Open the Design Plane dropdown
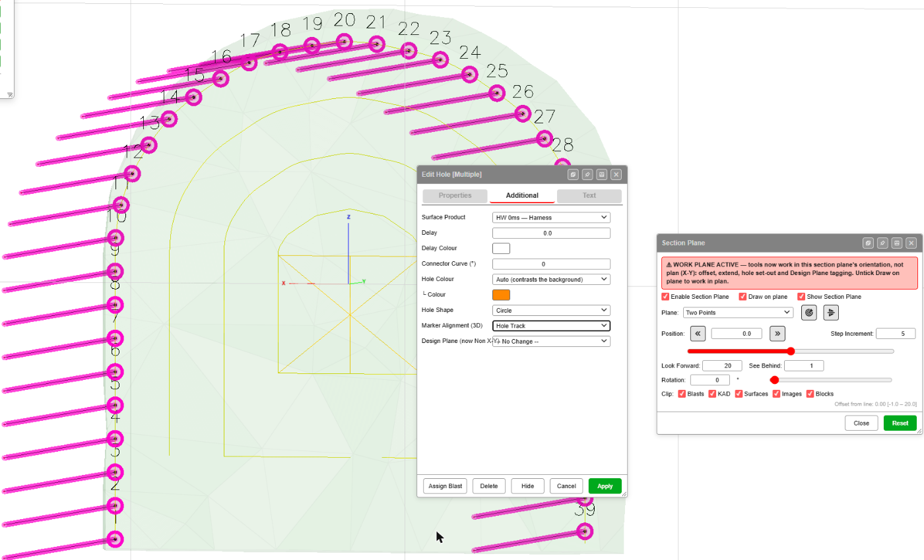The image size is (924, 560). (x=551, y=341)
